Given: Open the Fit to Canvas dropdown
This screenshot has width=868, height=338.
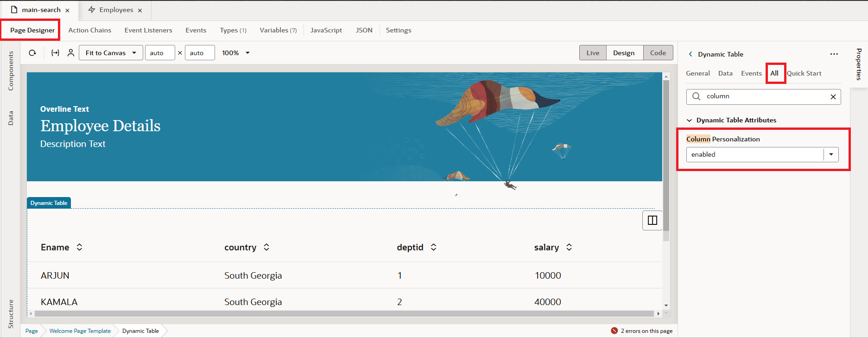Looking at the screenshot, I should pos(110,53).
